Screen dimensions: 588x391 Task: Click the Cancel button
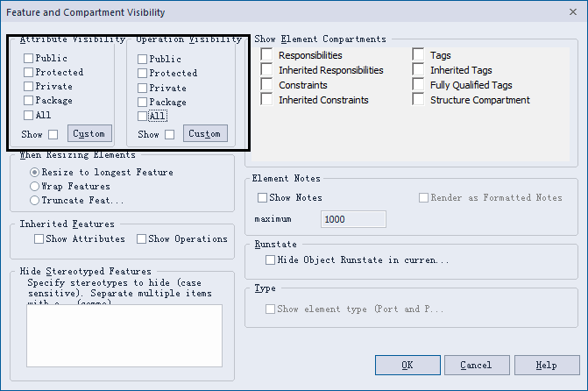[x=477, y=365]
